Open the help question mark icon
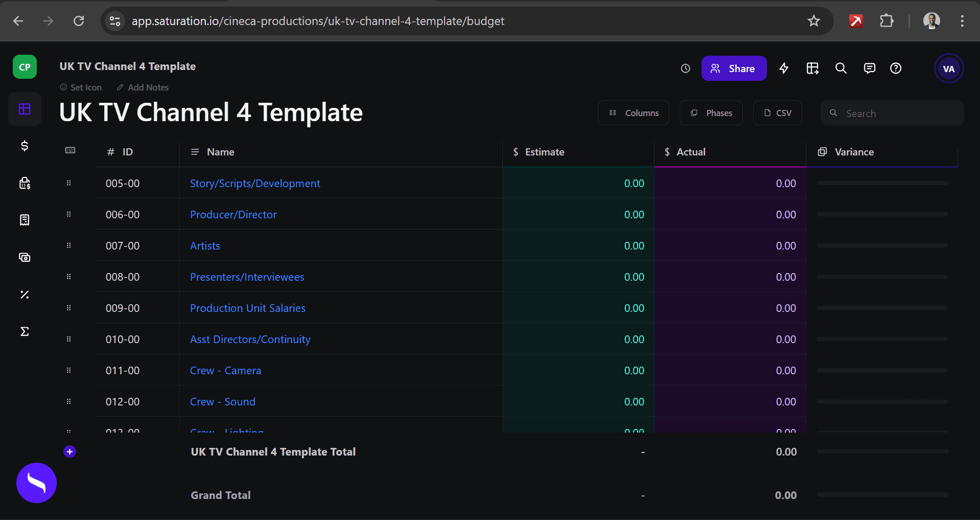 [896, 69]
